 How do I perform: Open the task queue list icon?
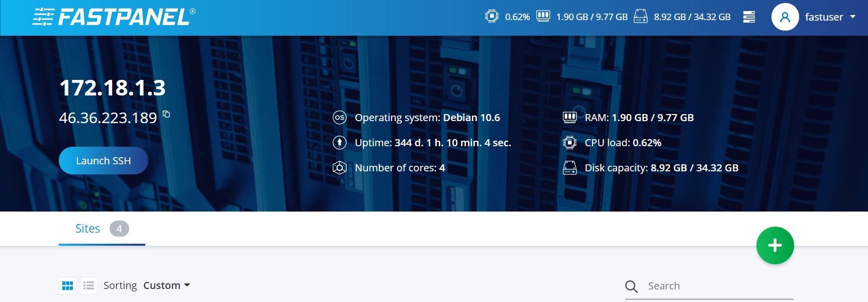(x=749, y=17)
